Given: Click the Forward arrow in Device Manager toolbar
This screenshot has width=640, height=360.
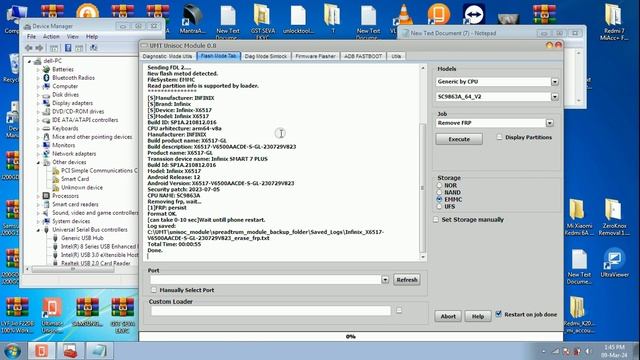Looking at the screenshot, I should (39, 48).
